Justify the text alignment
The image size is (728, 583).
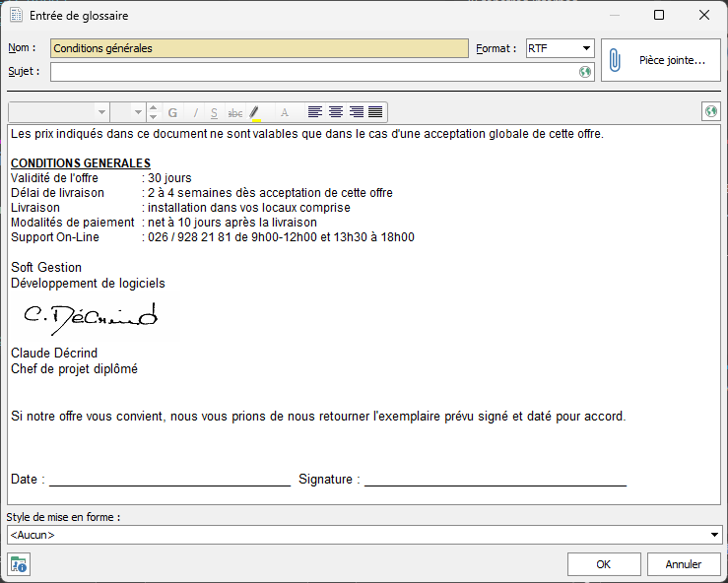click(x=375, y=112)
